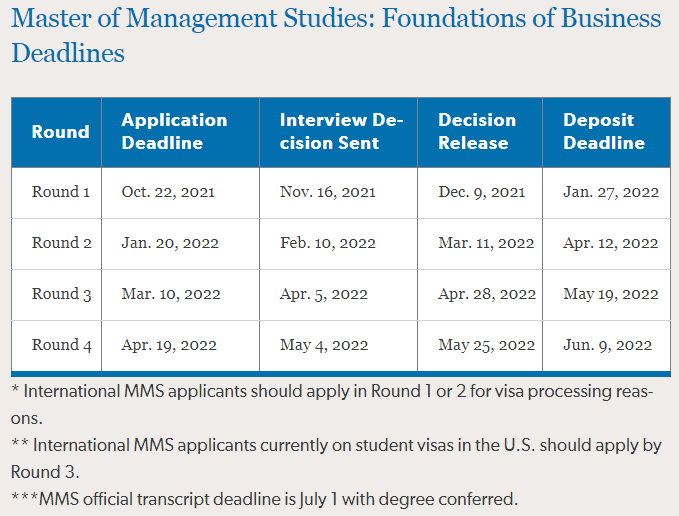Screen dimensions: 679x516
Task: Click the Round 2 row label
Action: coord(61,243)
